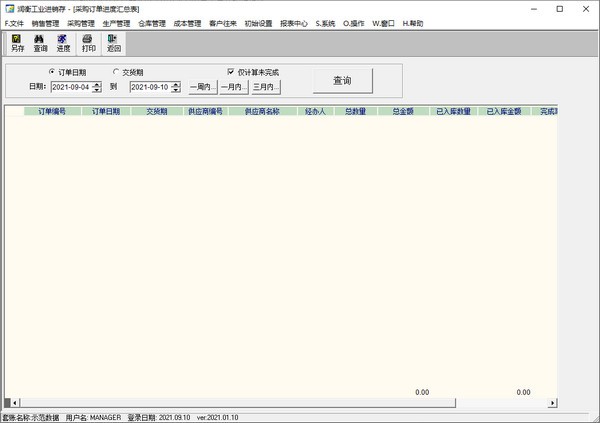Click the 查询 (Query) toolbar icon
600x423 pixels.
point(40,42)
